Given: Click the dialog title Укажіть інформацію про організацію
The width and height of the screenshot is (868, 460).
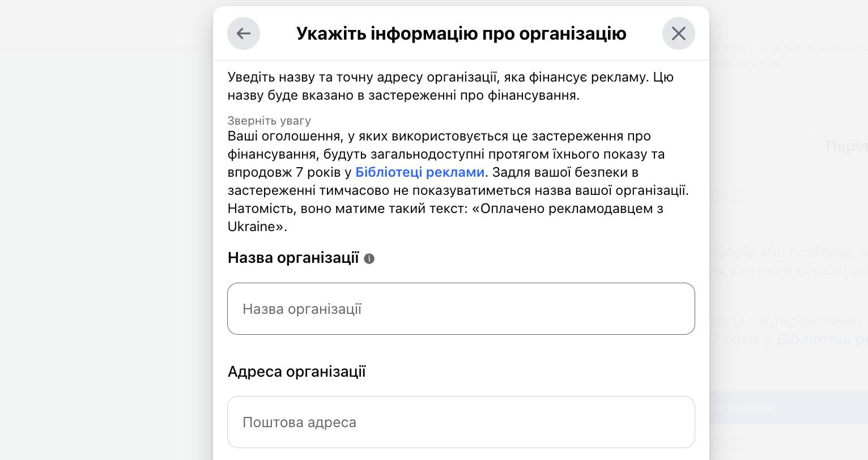Looking at the screenshot, I should coord(461,33).
